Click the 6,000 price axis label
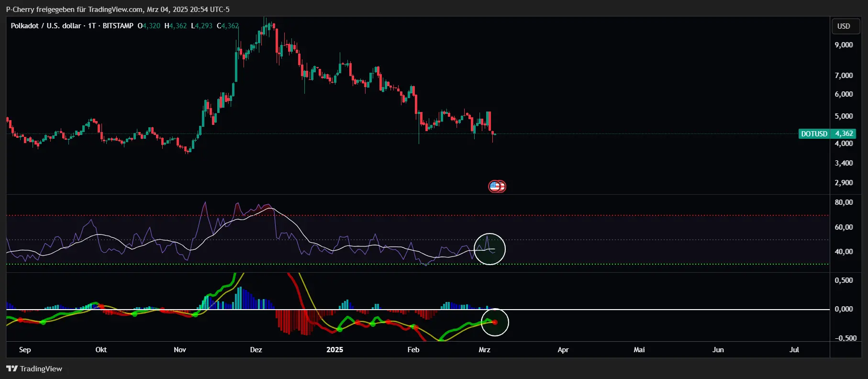The image size is (868, 379). 844,94
